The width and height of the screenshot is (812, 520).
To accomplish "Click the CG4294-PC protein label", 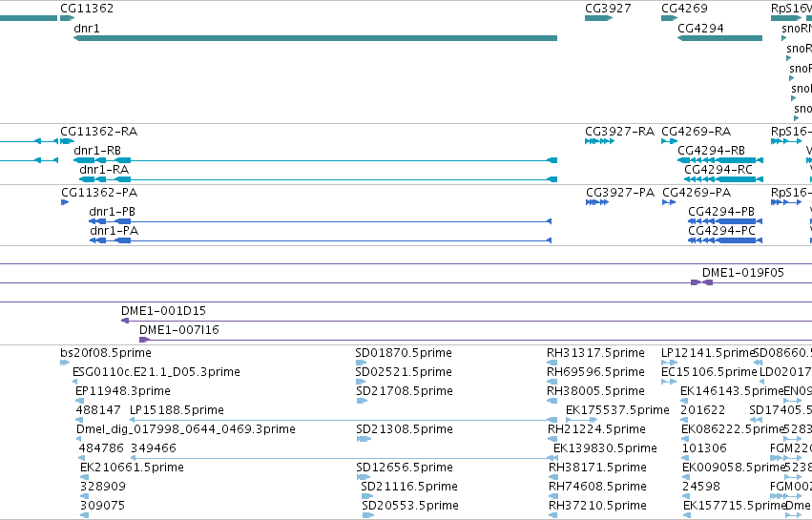I will 722,231.
